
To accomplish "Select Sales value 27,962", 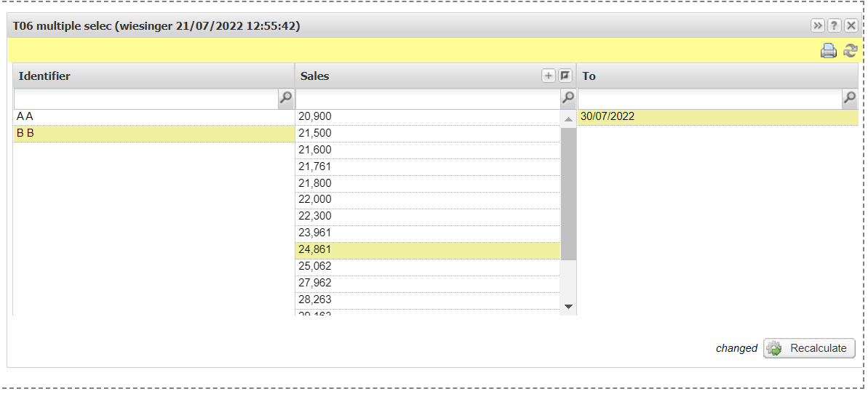I will point(428,283).
